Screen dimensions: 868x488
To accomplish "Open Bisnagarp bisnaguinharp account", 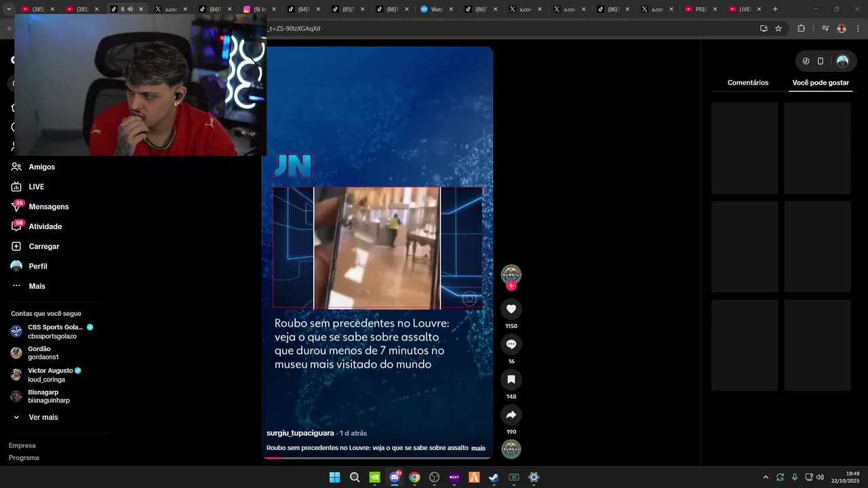I will tap(41, 396).
